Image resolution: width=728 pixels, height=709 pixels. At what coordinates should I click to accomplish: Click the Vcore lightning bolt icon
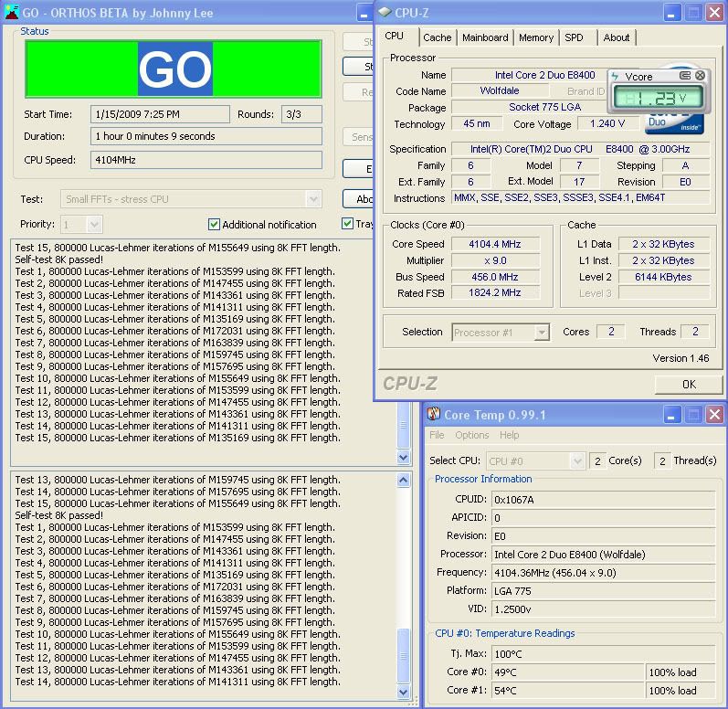pos(615,76)
